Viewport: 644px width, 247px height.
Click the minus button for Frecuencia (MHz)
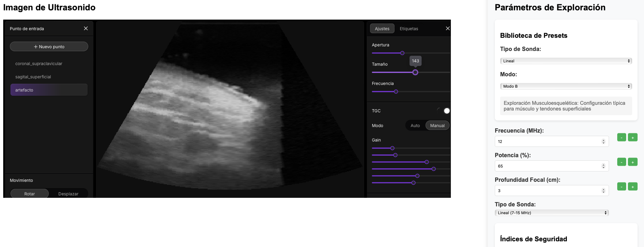pyautogui.click(x=622, y=138)
